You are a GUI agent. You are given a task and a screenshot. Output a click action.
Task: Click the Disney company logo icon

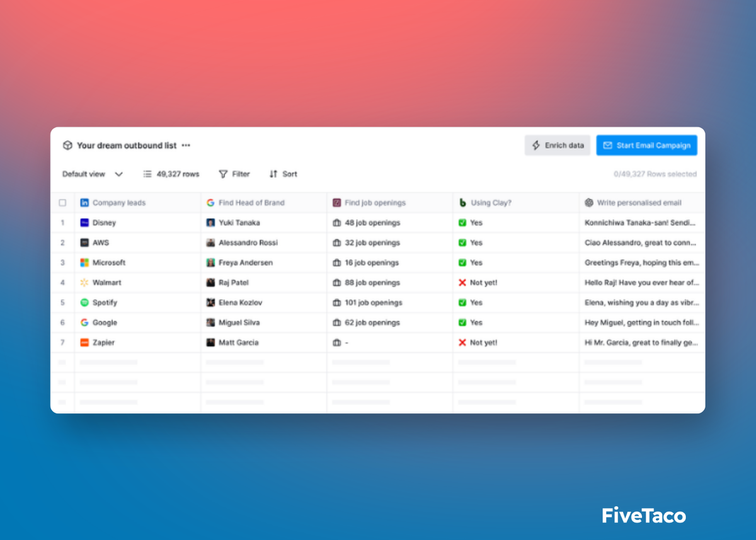84,222
